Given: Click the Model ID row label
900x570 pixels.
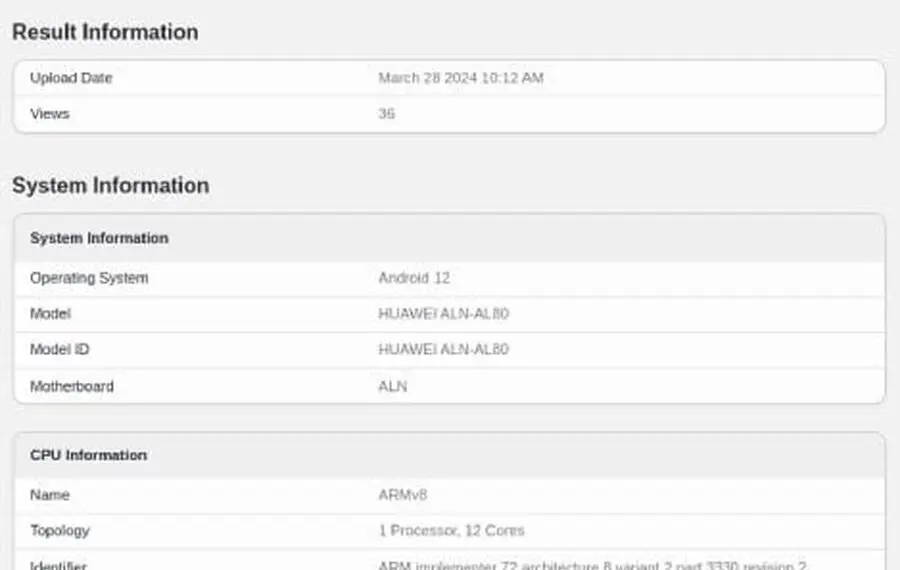Looking at the screenshot, I should pyautogui.click(x=60, y=350).
